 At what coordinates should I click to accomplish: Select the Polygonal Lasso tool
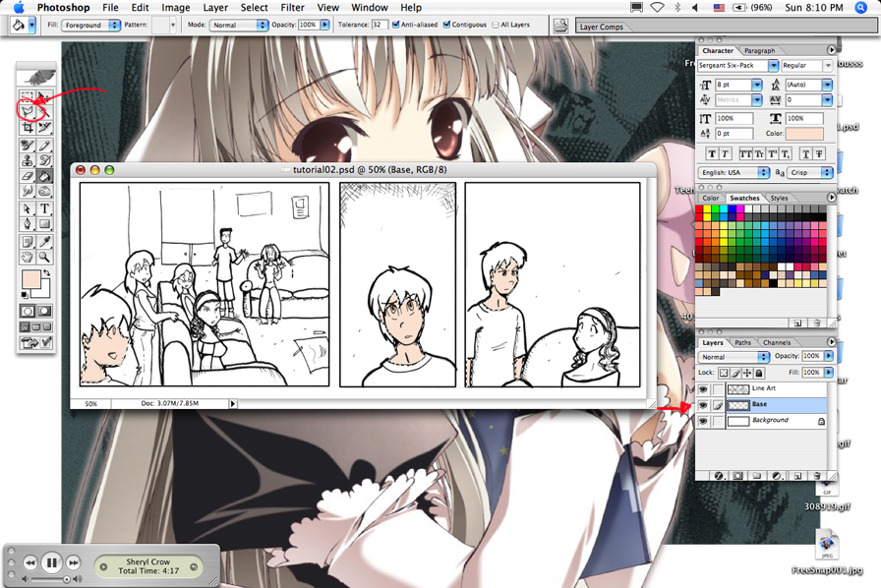[x=27, y=111]
